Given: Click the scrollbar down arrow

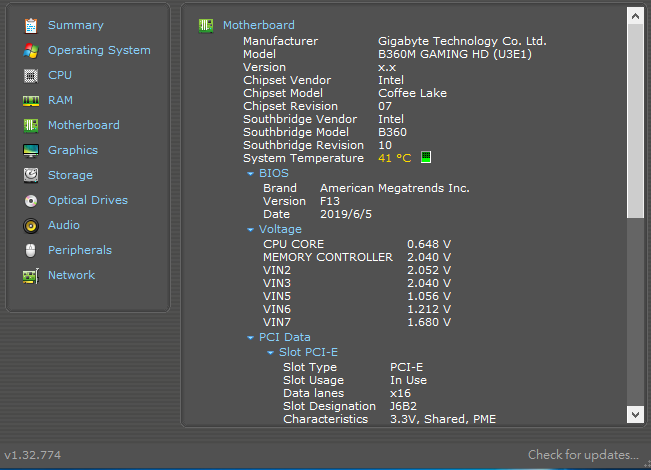Looking at the screenshot, I should click(x=635, y=414).
